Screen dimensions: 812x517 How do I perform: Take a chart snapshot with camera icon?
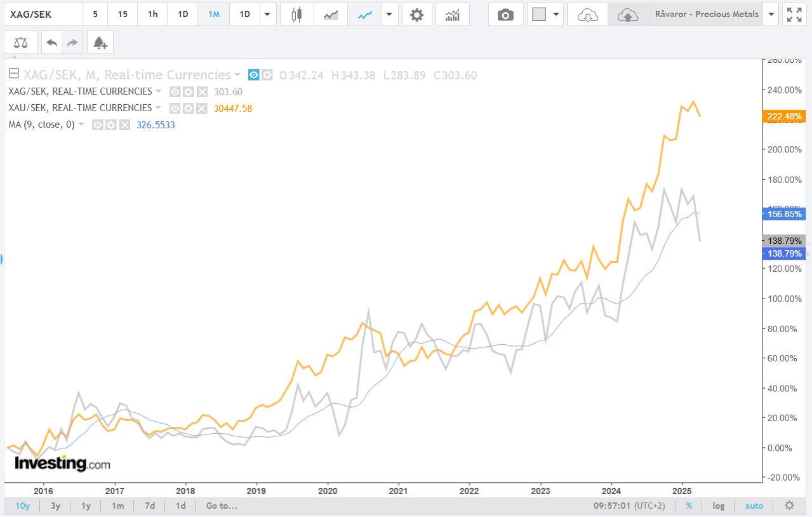(x=505, y=15)
